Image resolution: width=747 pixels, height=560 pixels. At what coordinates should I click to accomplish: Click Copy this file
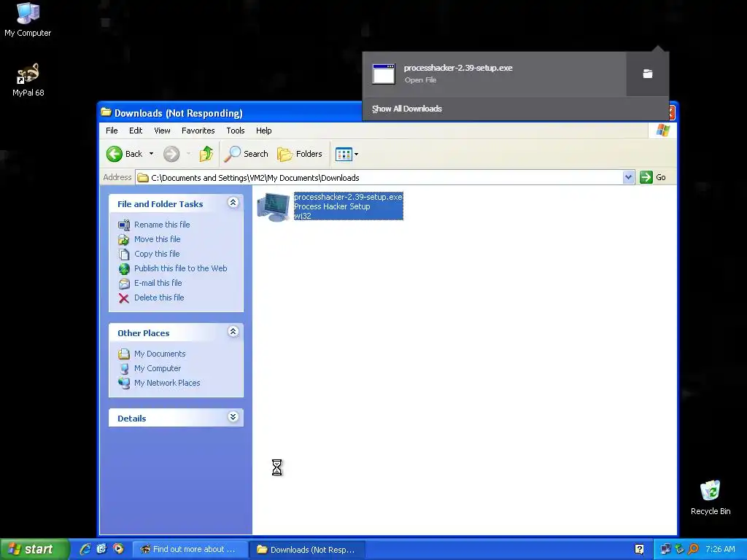pyautogui.click(x=157, y=254)
